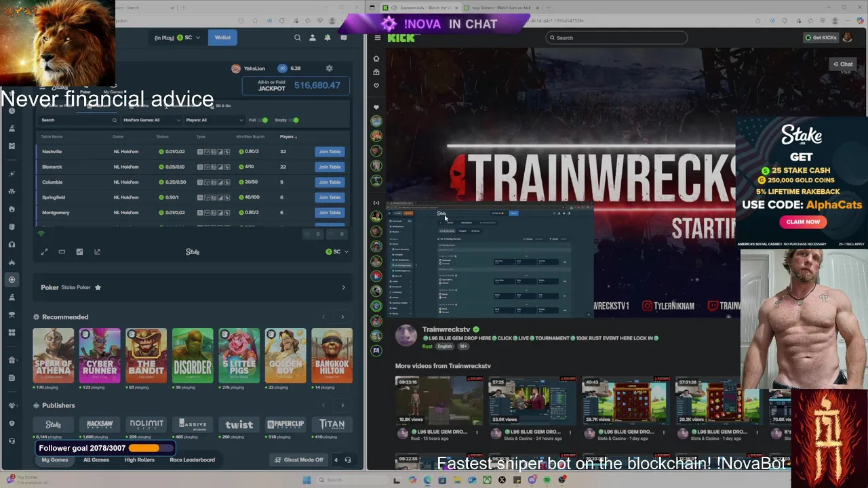
Task: Open Stake sidebar blog document icon
Action: 12,378
